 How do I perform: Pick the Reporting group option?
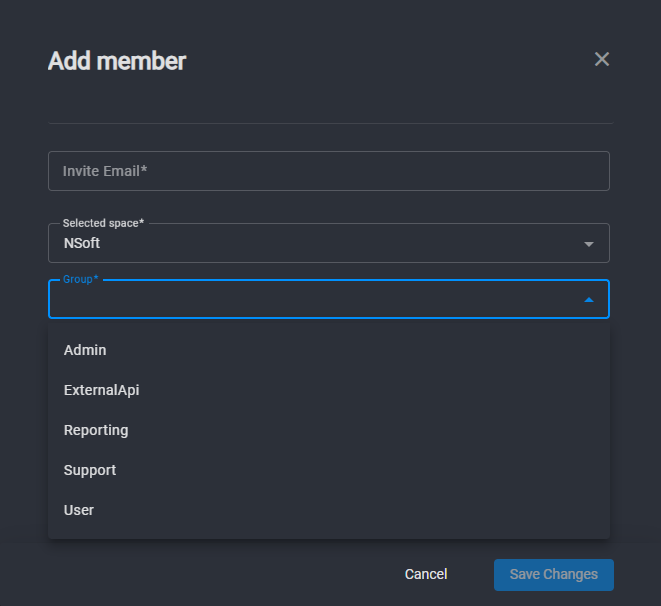(x=329, y=430)
